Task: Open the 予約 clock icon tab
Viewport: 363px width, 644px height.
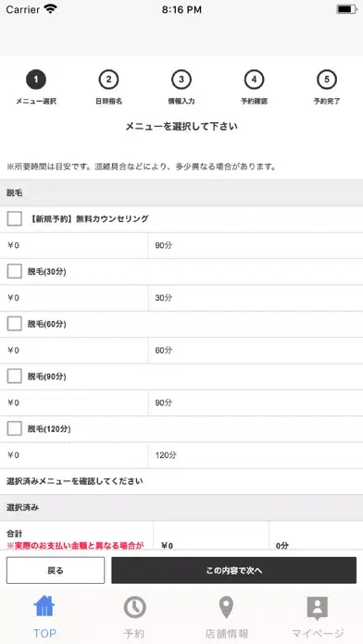Action: click(135, 607)
